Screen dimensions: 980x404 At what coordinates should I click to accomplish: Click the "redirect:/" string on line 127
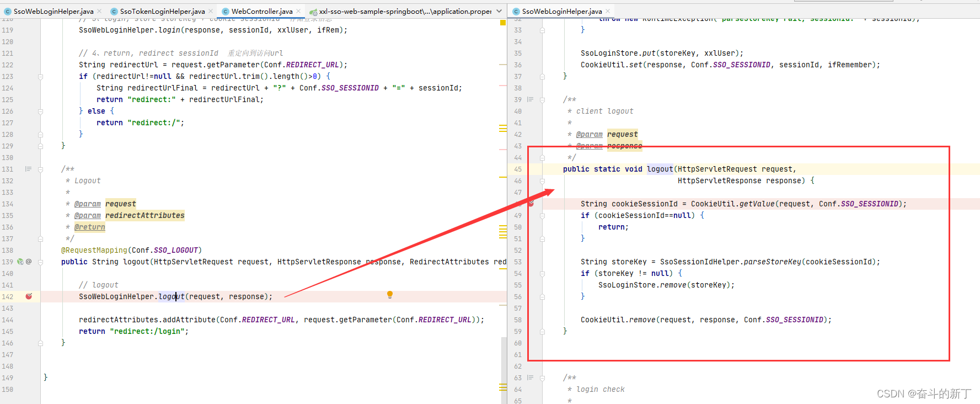[154, 123]
